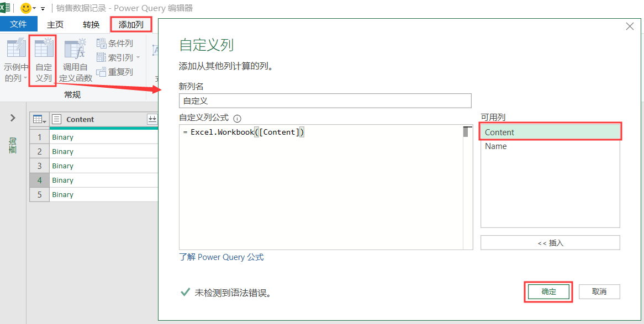Image resolution: width=644 pixels, height=324 pixels.
Task: Click the Excel app icon in title bar
Action: (x=5, y=7)
